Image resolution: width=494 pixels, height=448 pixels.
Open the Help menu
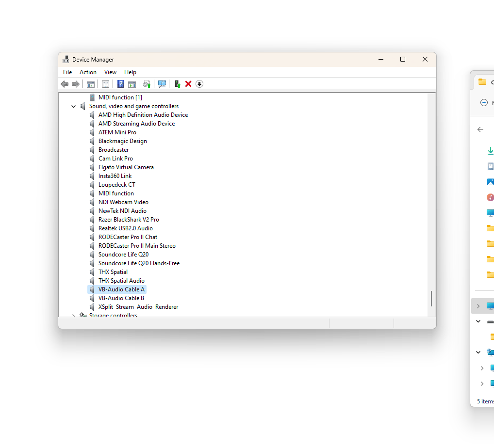click(130, 72)
